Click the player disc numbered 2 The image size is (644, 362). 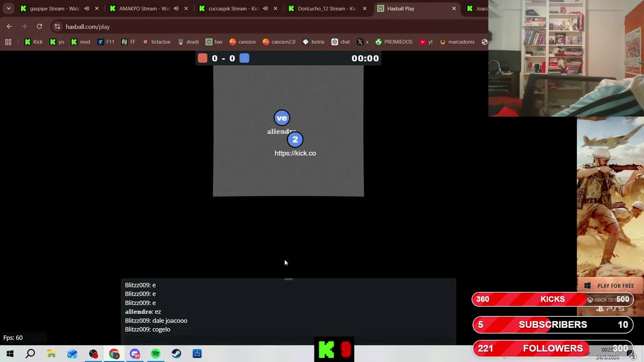click(x=295, y=139)
